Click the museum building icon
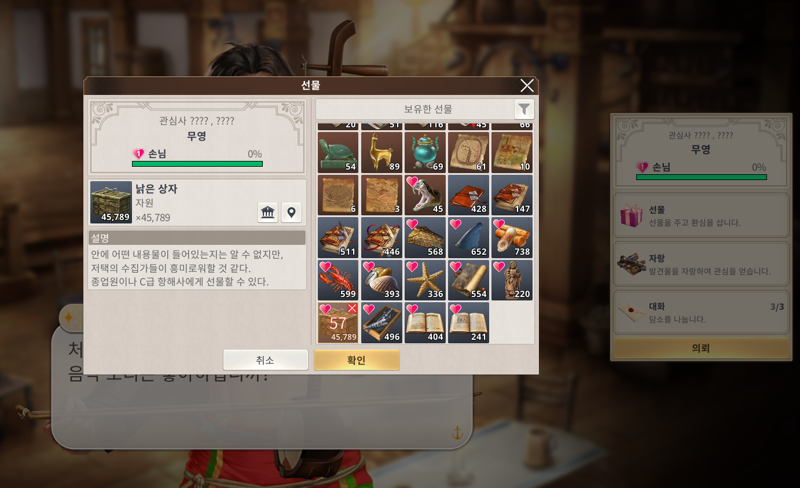This screenshot has width=800, height=488. [268, 212]
